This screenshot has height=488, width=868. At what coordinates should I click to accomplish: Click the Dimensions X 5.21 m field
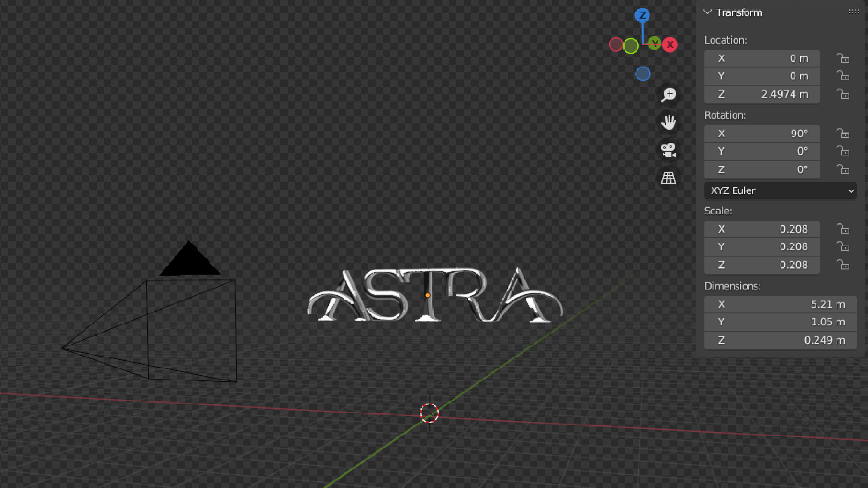tap(780, 305)
